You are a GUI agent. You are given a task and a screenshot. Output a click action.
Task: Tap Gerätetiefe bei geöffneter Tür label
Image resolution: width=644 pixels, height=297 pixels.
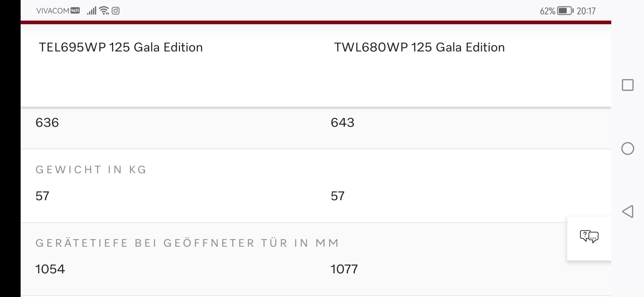pyautogui.click(x=187, y=243)
